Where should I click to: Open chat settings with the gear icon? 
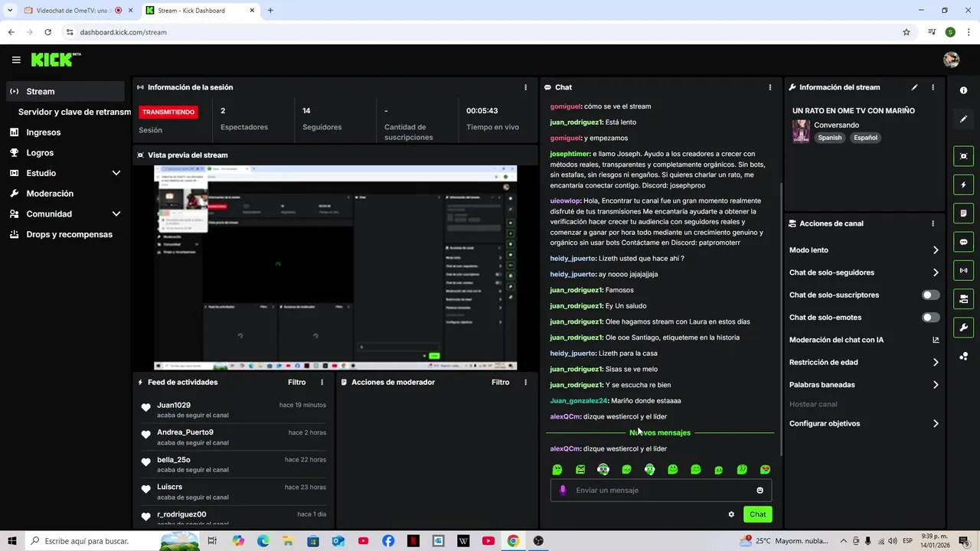731,514
